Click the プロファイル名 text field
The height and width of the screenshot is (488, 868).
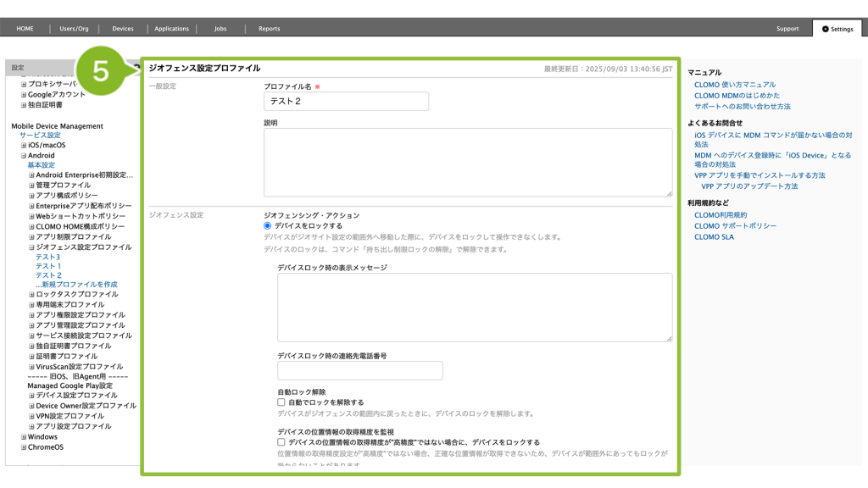[x=346, y=102]
